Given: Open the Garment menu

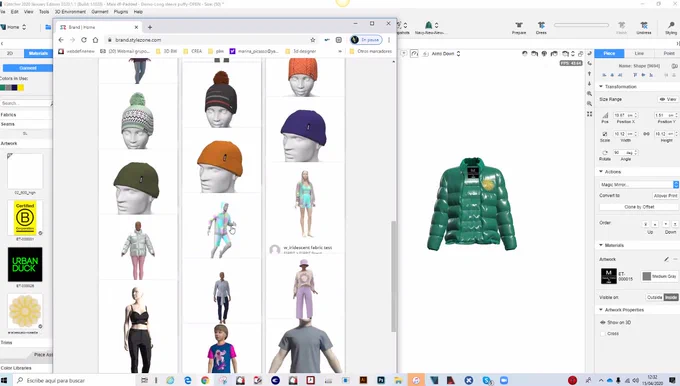Looking at the screenshot, I should 100,12.
